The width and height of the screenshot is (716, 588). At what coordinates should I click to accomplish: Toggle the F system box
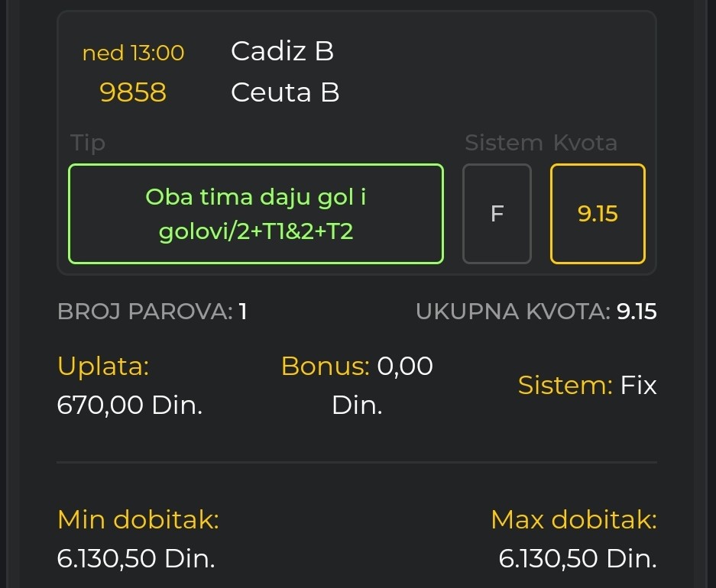tap(497, 214)
